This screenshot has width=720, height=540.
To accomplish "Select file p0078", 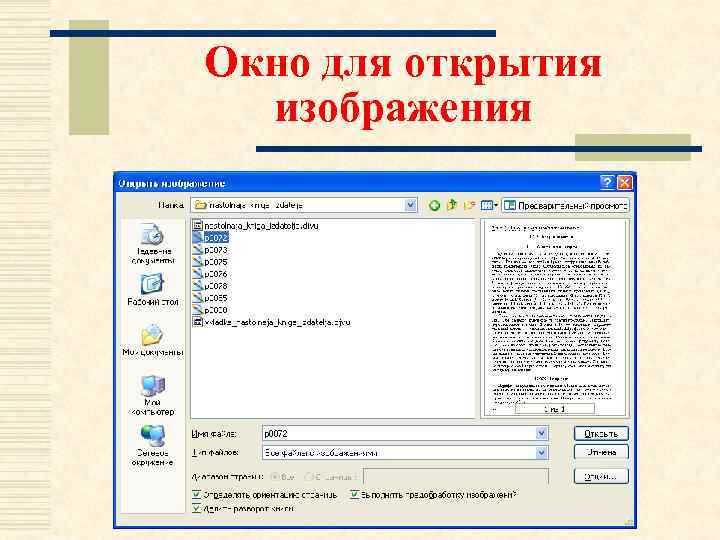I will pos(210,286).
